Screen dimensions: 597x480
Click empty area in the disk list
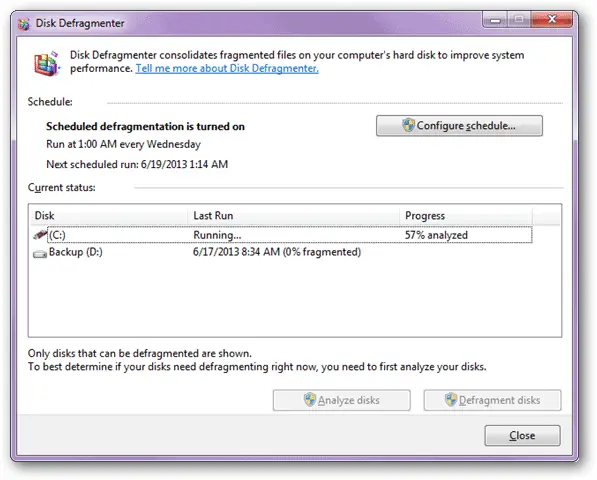coord(295,299)
